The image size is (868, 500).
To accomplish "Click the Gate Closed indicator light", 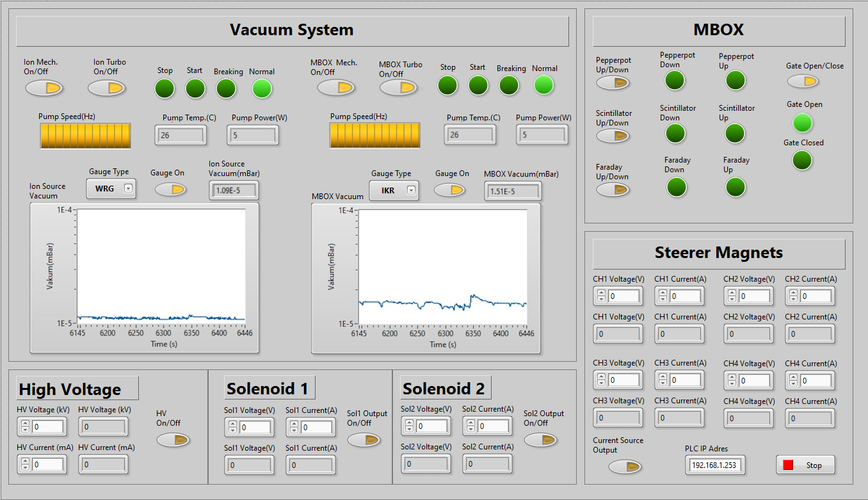I will tap(803, 160).
